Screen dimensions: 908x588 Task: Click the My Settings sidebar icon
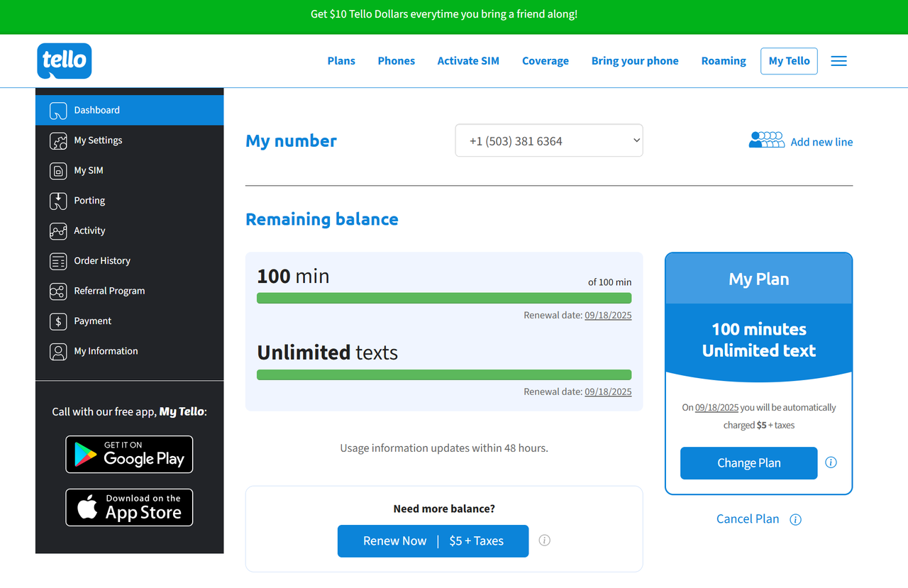58,140
